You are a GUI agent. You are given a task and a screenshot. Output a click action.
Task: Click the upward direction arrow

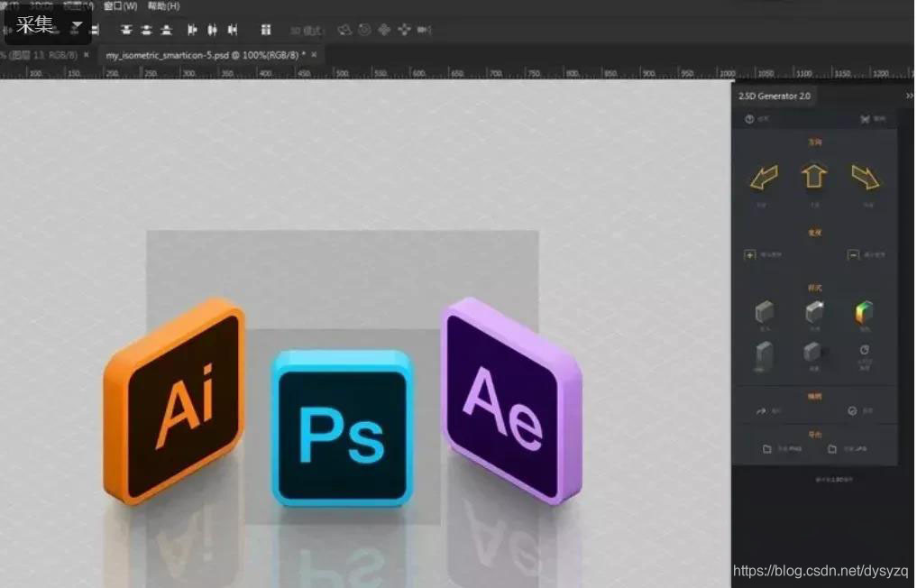point(813,176)
